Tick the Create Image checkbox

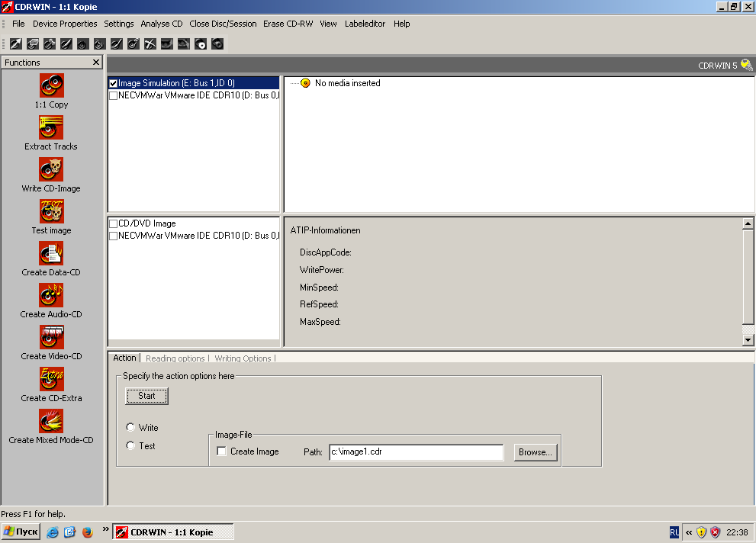[x=222, y=451]
